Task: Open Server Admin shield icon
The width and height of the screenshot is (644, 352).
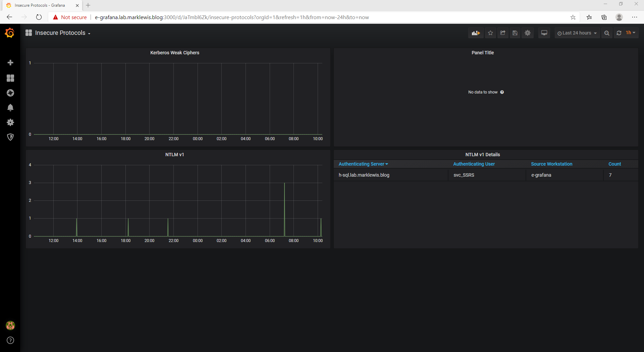Action: click(10, 137)
